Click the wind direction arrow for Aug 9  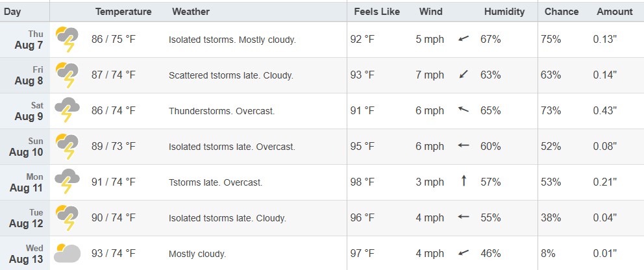pos(464,110)
